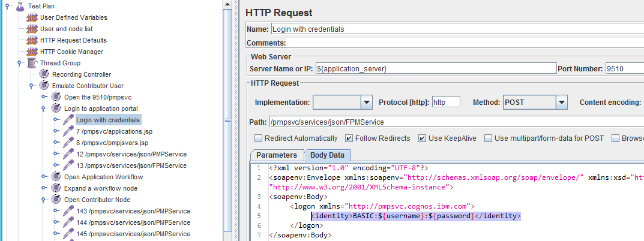Click the HTTP Request Defaults icon

pos(32,40)
